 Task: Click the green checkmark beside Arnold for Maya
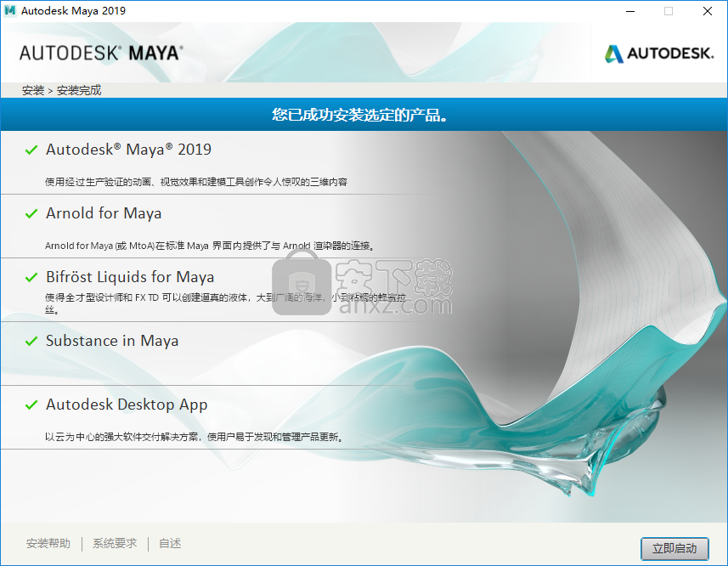click(31, 213)
